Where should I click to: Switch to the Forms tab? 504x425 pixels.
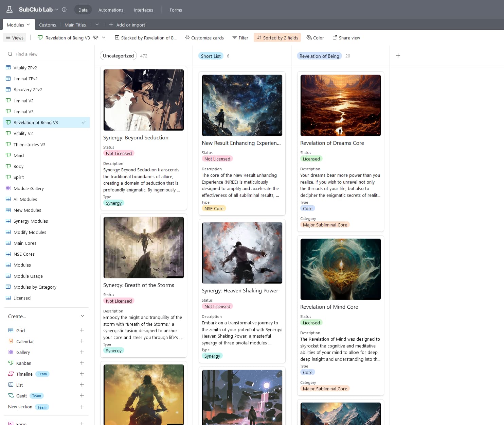(x=176, y=10)
